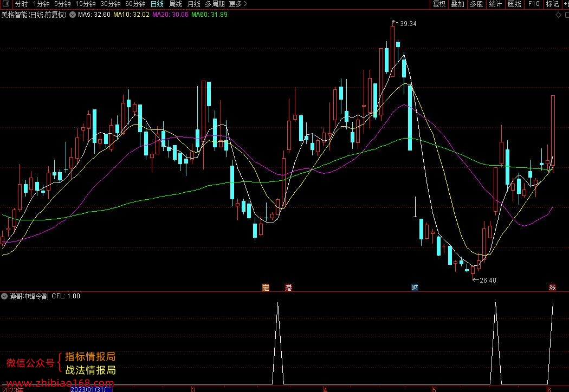
Task: Click the 定 event marker icon
Action: (266, 288)
